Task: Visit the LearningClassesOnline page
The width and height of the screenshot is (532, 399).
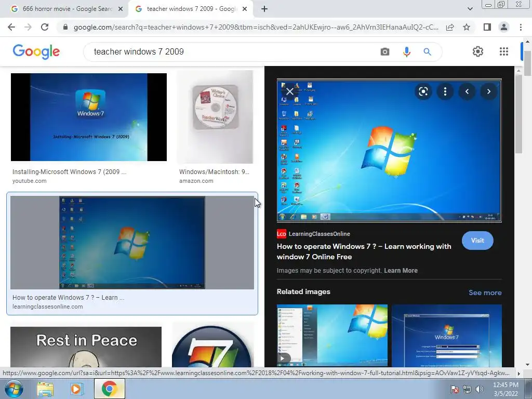Action: 477,241
